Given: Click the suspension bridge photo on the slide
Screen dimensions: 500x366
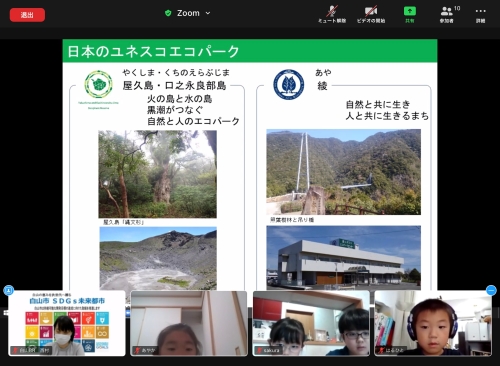Looking at the screenshot, I should pyautogui.click(x=343, y=172).
